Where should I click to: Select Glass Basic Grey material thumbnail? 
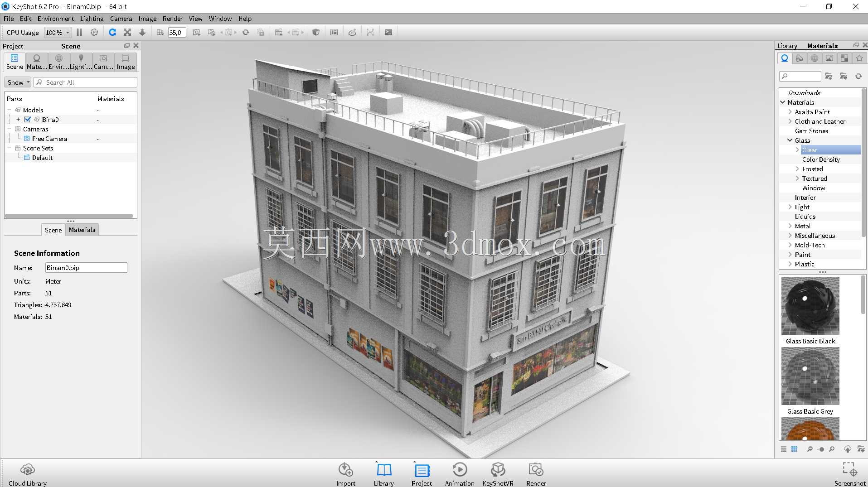click(x=810, y=376)
